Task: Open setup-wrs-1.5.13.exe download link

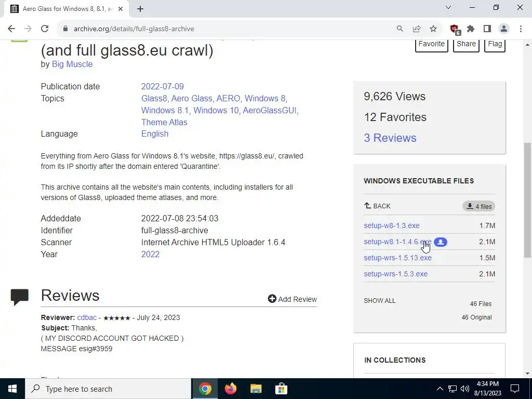Action: [397, 258]
